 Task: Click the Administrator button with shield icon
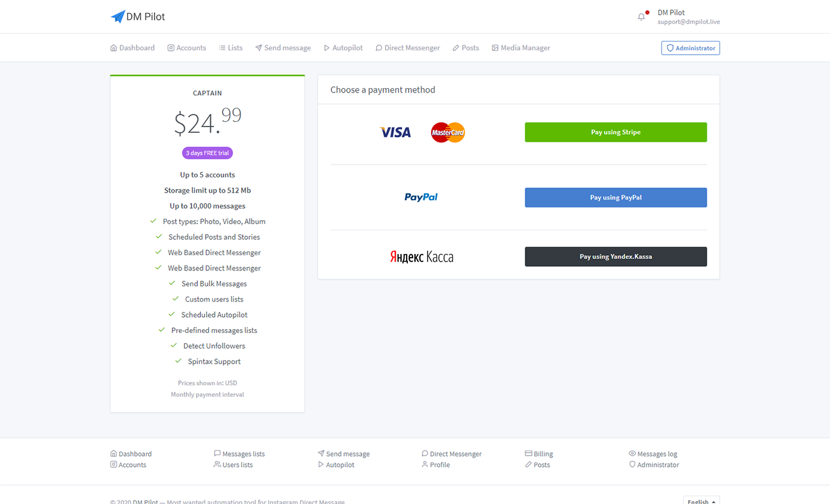(x=690, y=48)
